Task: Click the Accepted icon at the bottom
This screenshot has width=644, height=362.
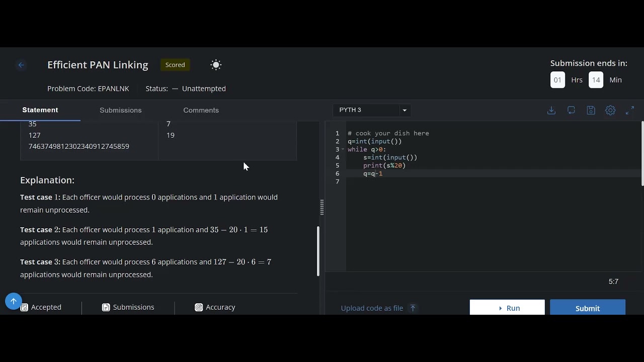Action: 24,307
